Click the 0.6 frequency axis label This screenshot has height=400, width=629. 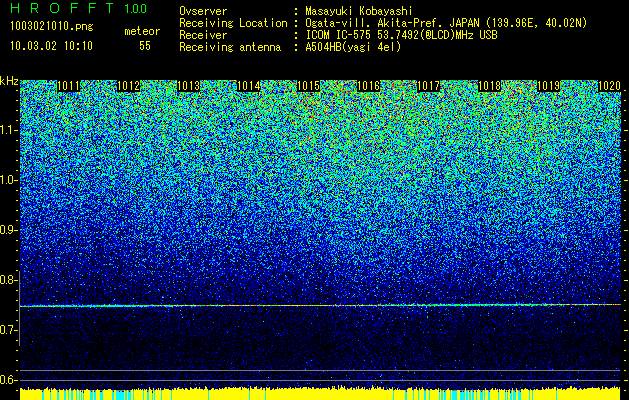coord(9,380)
